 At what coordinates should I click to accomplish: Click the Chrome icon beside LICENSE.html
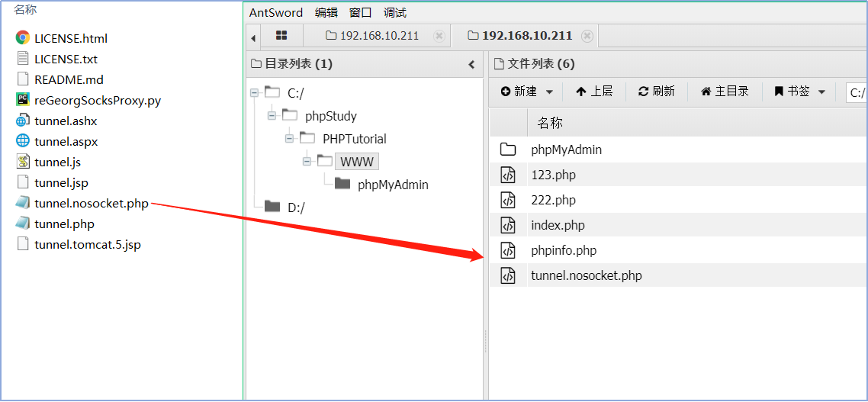tap(23, 37)
